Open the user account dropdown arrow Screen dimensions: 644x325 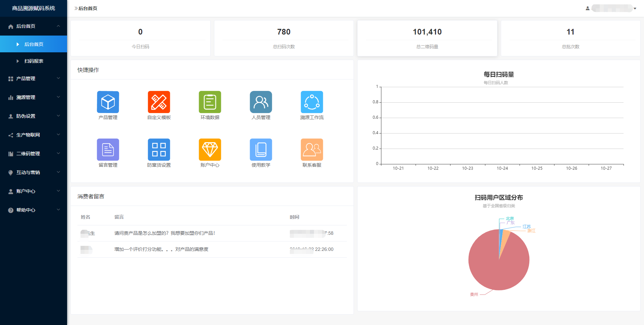click(635, 8)
